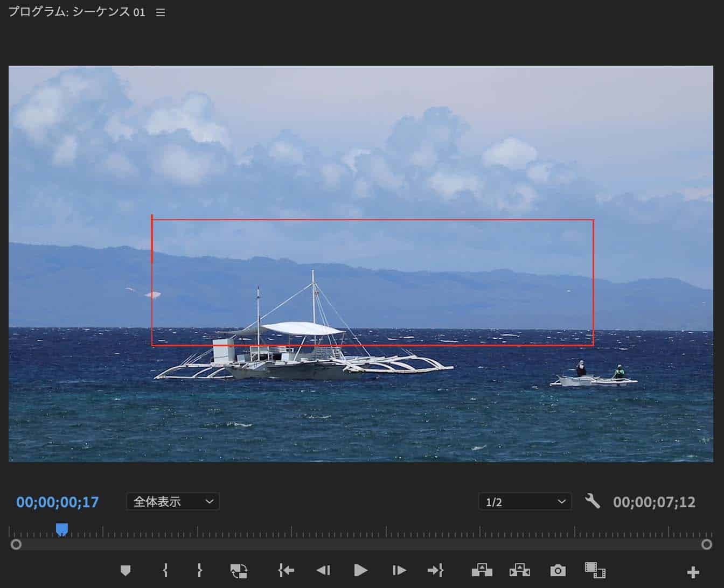Mark Out point at the playhead
This screenshot has height=588, width=724.
(200, 570)
